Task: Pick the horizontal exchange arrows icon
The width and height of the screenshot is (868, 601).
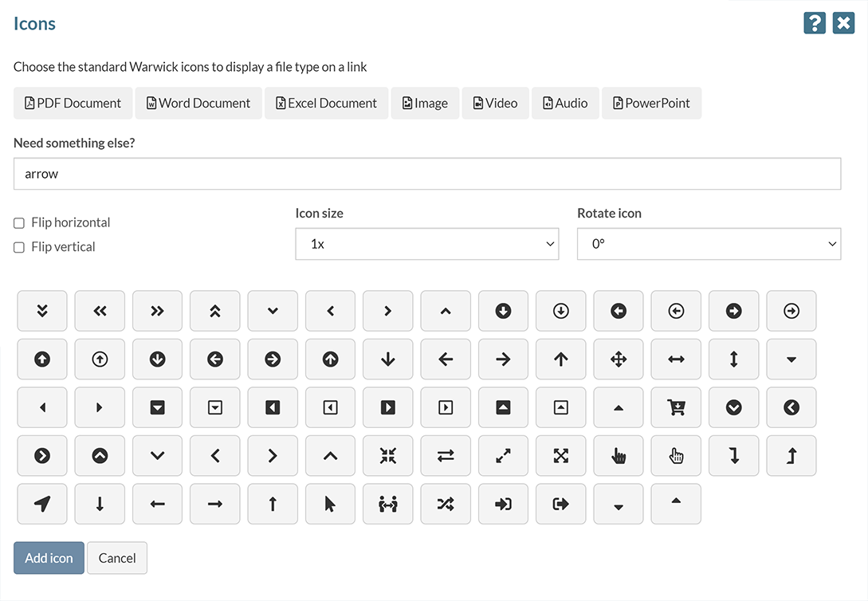Action: (446, 456)
